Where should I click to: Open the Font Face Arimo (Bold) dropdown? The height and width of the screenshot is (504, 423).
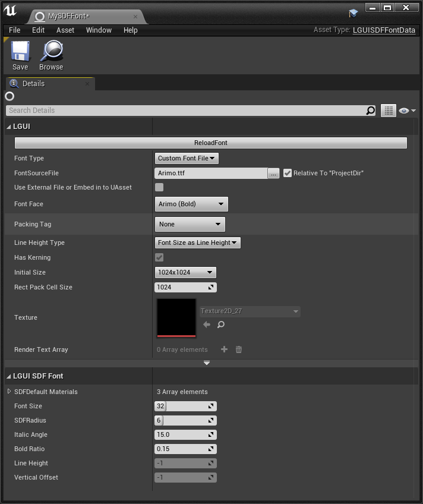point(191,204)
